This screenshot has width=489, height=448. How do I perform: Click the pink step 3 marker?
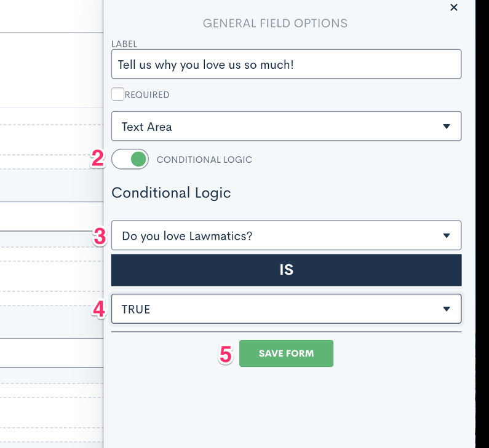100,237
